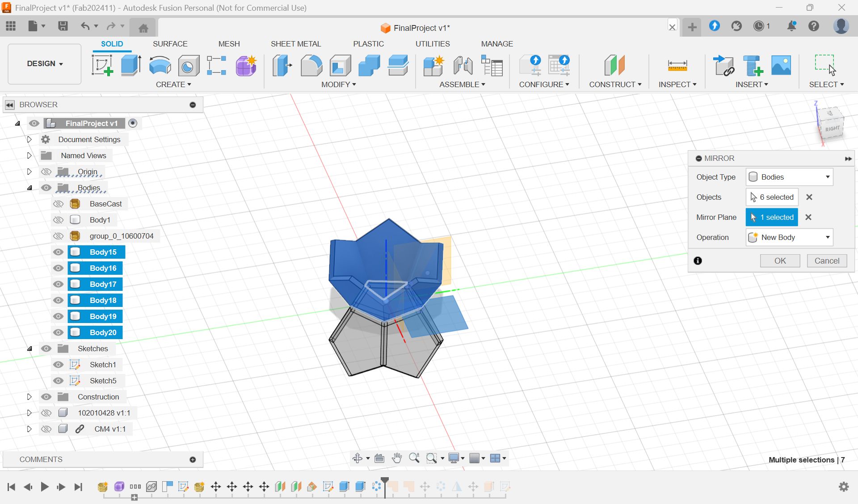Expand the Construction folder

coord(29,397)
